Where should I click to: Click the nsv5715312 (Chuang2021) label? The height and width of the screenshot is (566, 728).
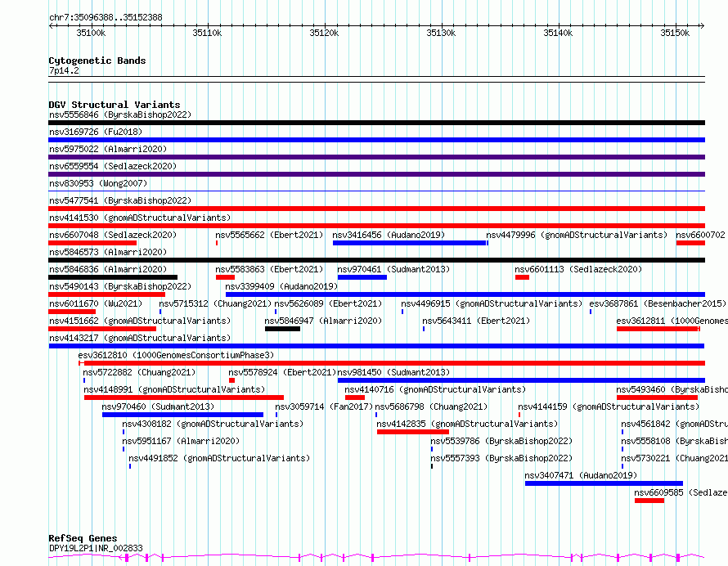(x=215, y=303)
